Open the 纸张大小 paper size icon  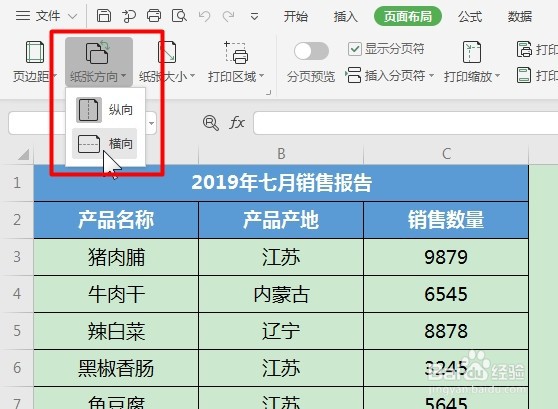click(x=167, y=52)
